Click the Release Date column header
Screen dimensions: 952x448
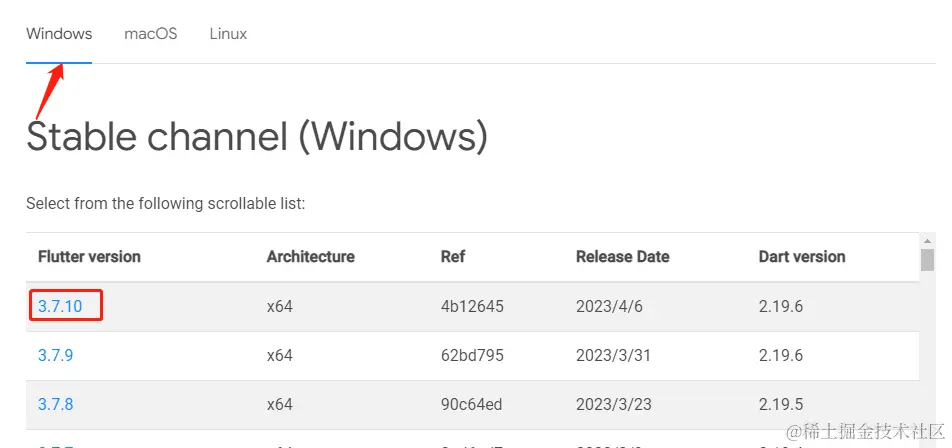click(x=623, y=257)
